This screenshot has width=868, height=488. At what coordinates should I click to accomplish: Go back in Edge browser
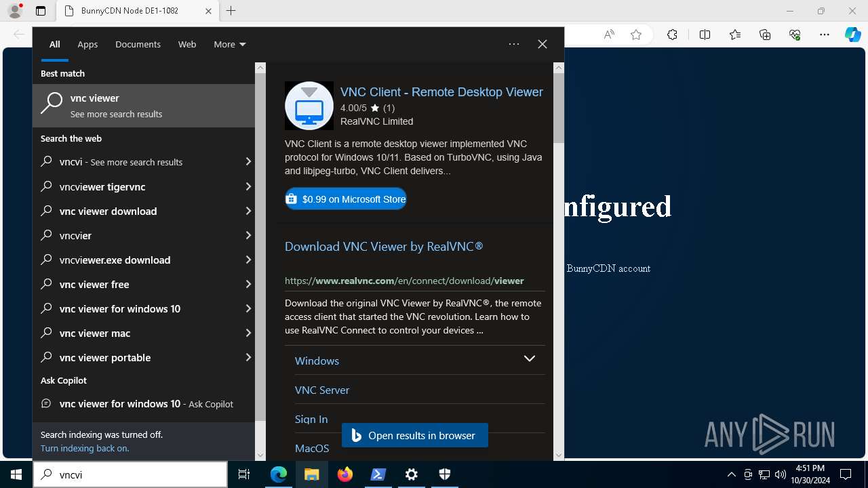coord(19,35)
